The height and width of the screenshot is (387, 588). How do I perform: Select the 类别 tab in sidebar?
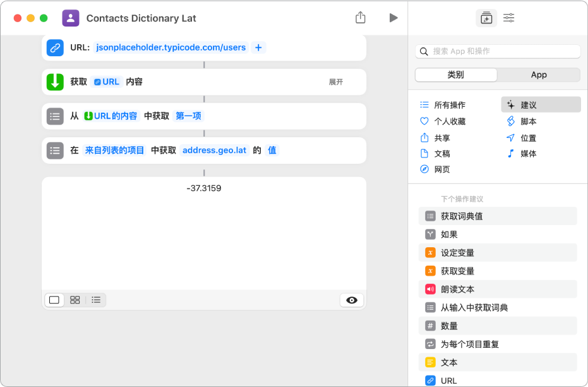455,75
